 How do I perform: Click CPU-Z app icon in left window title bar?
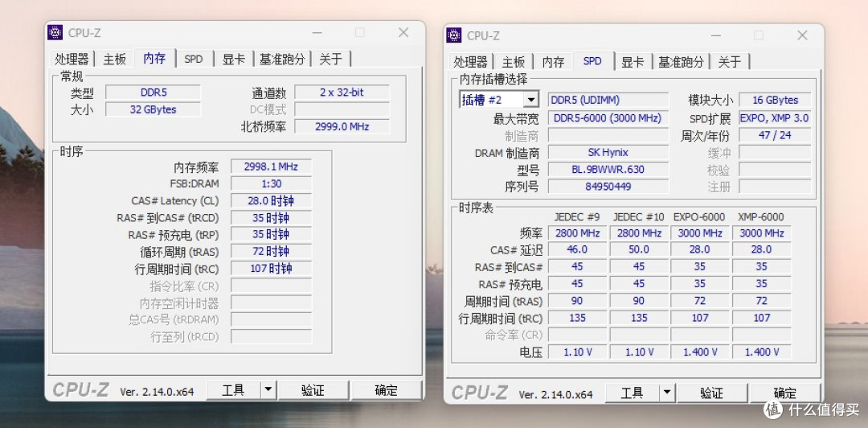click(x=55, y=33)
